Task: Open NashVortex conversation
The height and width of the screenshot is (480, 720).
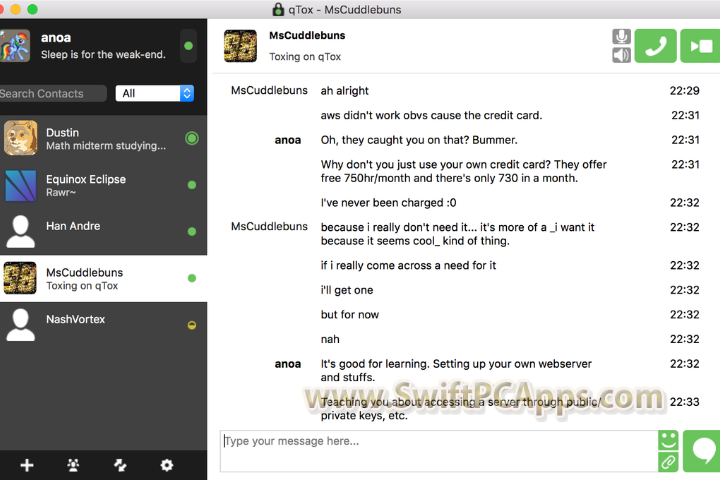Action: pos(103,325)
